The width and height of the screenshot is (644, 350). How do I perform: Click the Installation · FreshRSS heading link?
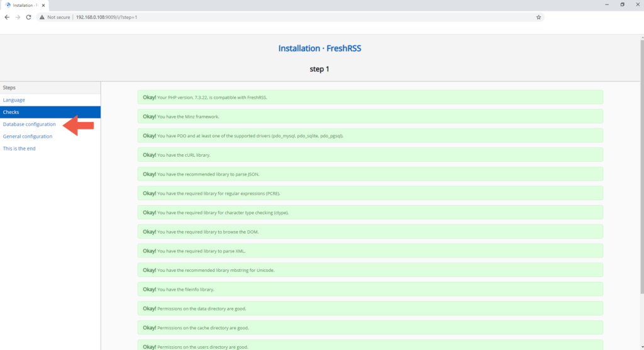[319, 48]
